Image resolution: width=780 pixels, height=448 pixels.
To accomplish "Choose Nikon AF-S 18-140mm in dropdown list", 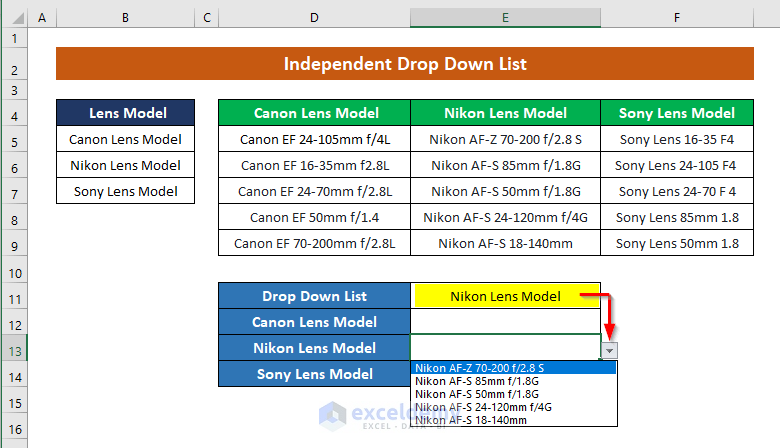I will pyautogui.click(x=513, y=420).
